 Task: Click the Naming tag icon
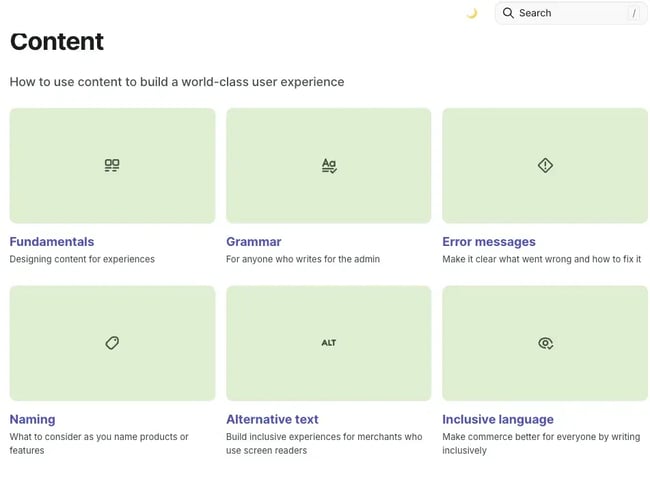click(112, 343)
